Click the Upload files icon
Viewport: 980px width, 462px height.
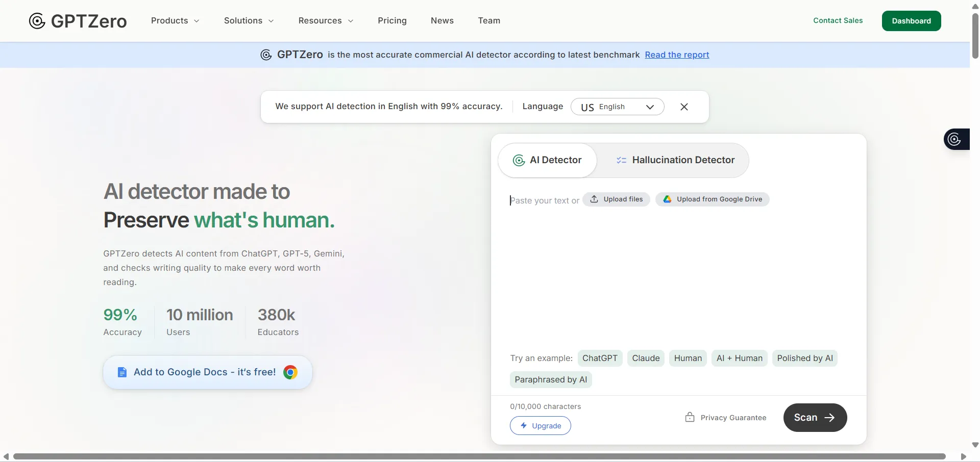pos(595,199)
